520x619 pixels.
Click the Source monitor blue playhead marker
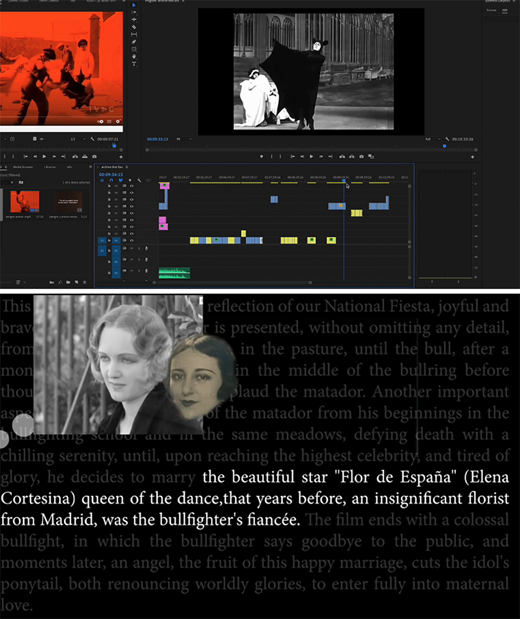click(x=114, y=146)
